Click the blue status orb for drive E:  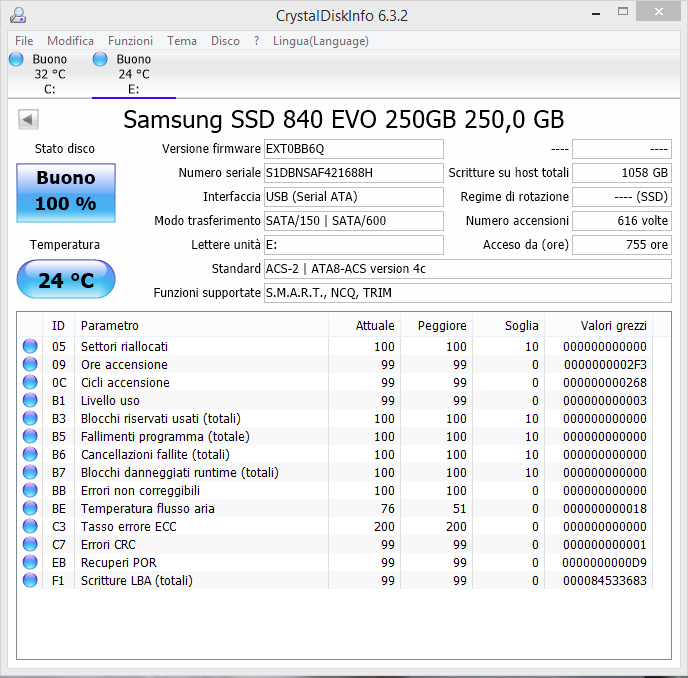pyautogui.click(x=100, y=59)
